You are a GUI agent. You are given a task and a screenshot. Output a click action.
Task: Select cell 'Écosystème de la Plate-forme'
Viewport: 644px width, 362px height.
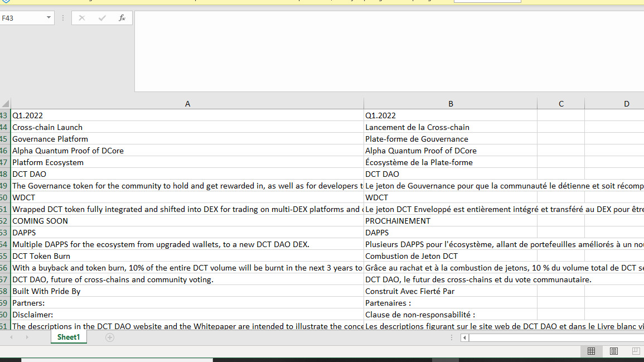pyautogui.click(x=451, y=162)
